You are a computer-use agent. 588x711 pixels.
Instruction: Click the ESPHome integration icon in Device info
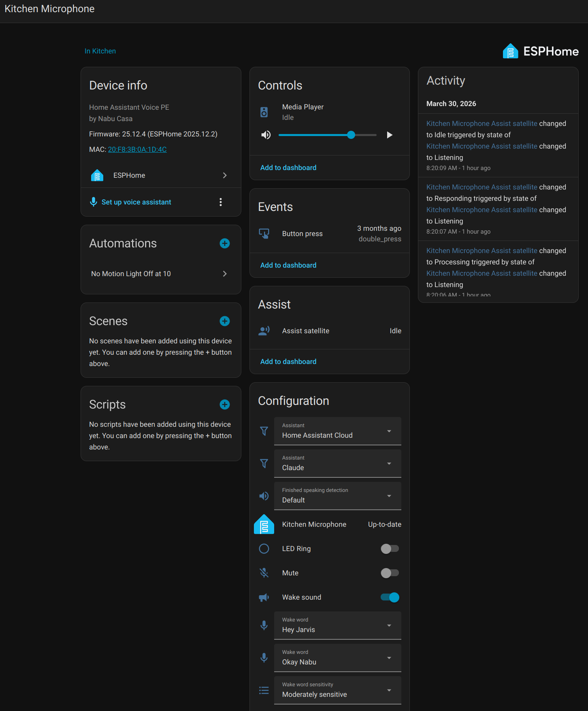(97, 175)
